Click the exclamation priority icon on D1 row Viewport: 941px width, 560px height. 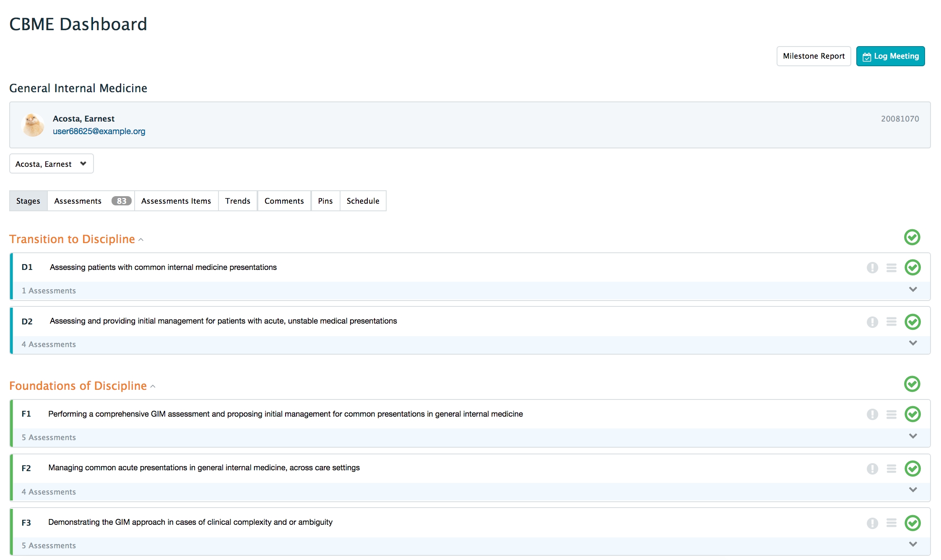(872, 267)
